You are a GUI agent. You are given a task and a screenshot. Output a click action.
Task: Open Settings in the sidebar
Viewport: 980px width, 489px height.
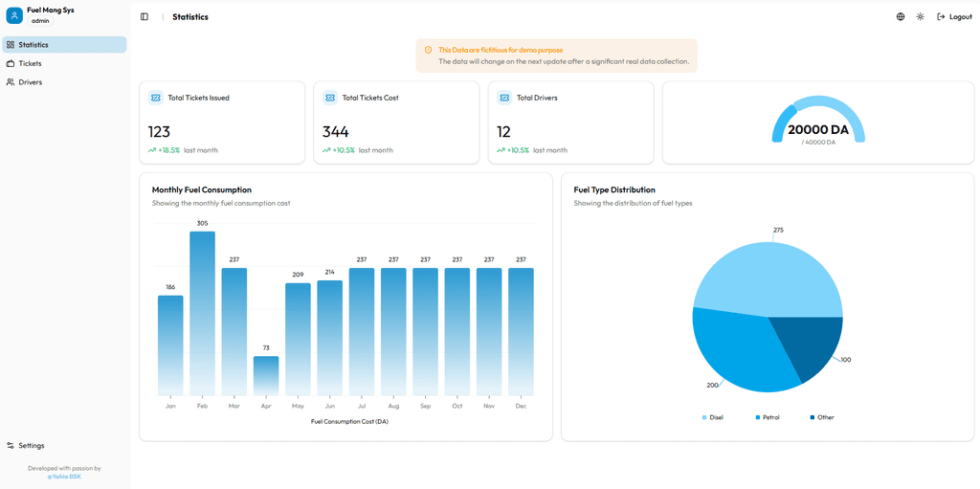click(x=31, y=445)
